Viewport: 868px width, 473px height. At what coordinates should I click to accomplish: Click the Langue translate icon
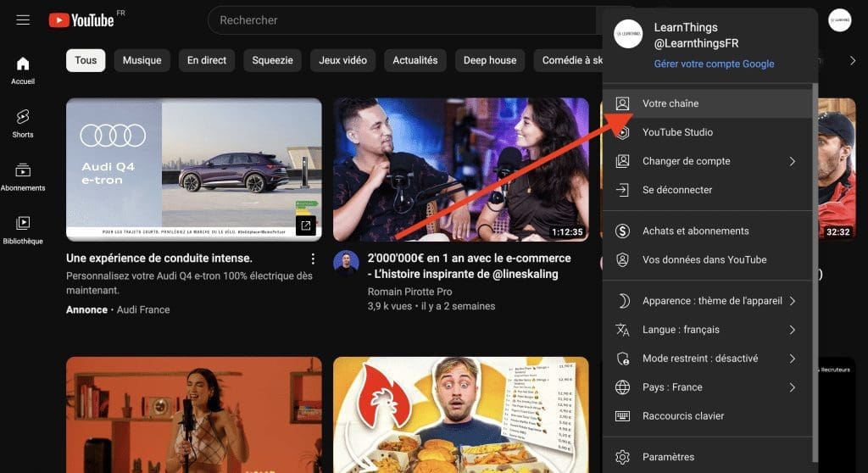coord(622,330)
